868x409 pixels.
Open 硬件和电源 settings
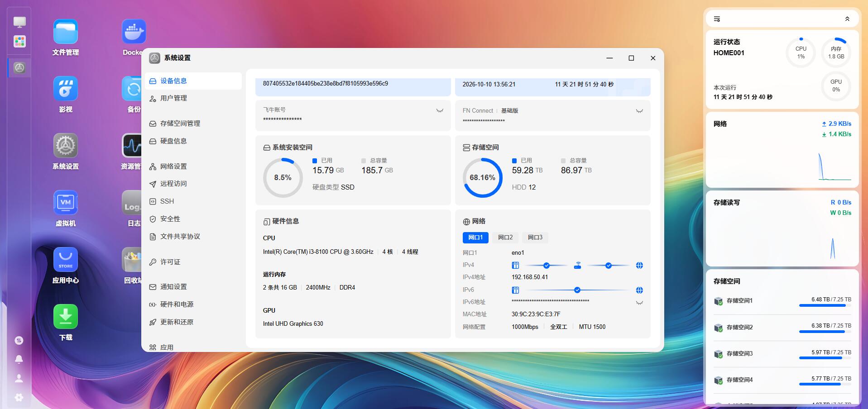[193, 304]
